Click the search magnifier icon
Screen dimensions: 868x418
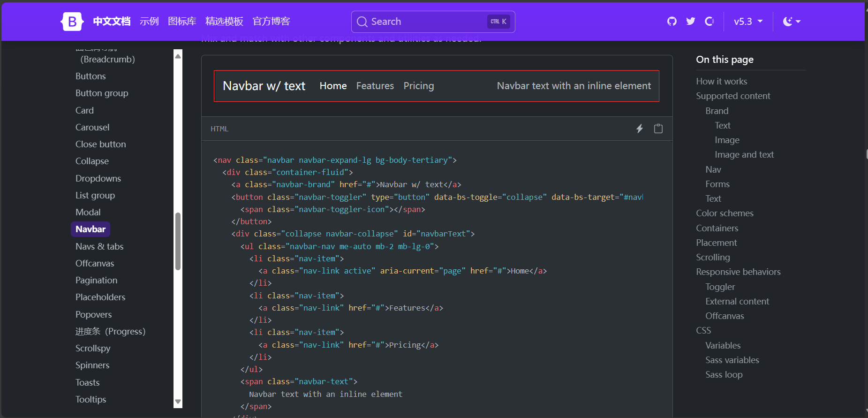[x=362, y=22]
